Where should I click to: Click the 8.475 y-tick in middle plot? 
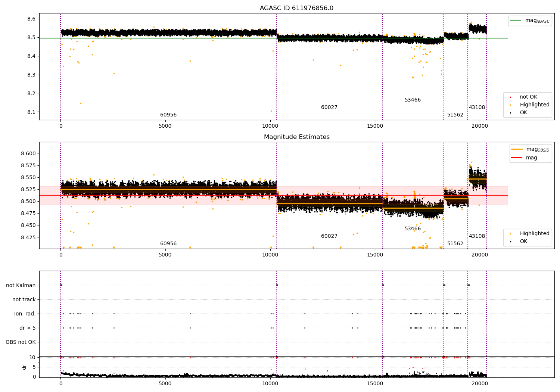point(29,213)
